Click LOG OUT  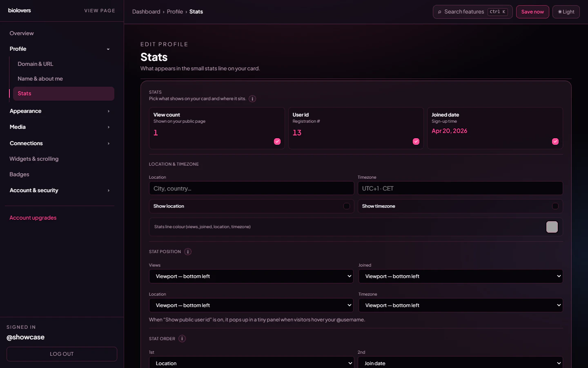click(x=62, y=354)
